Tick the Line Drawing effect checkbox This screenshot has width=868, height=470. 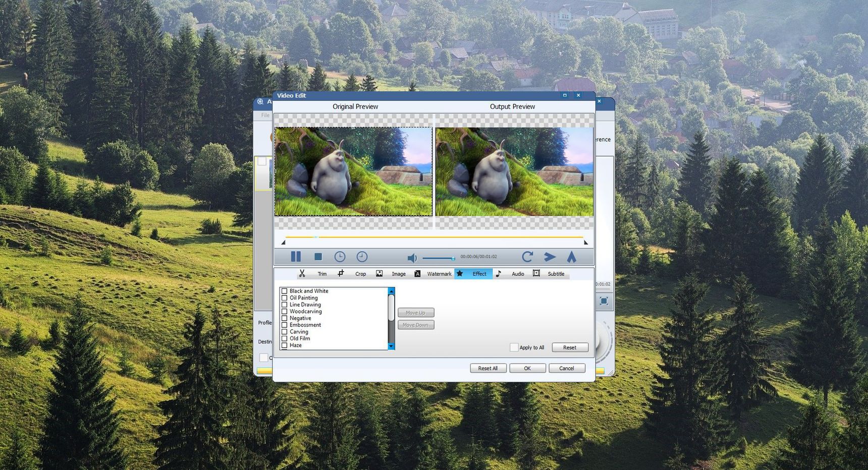click(284, 305)
